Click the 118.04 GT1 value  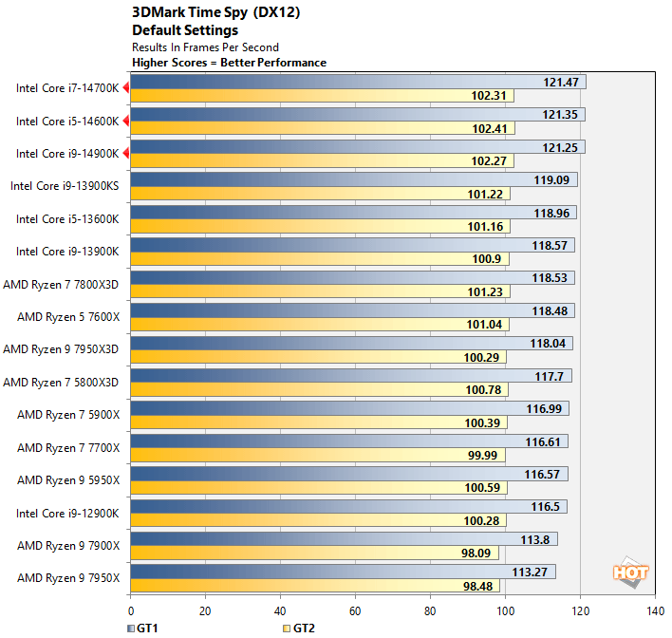pos(548,343)
